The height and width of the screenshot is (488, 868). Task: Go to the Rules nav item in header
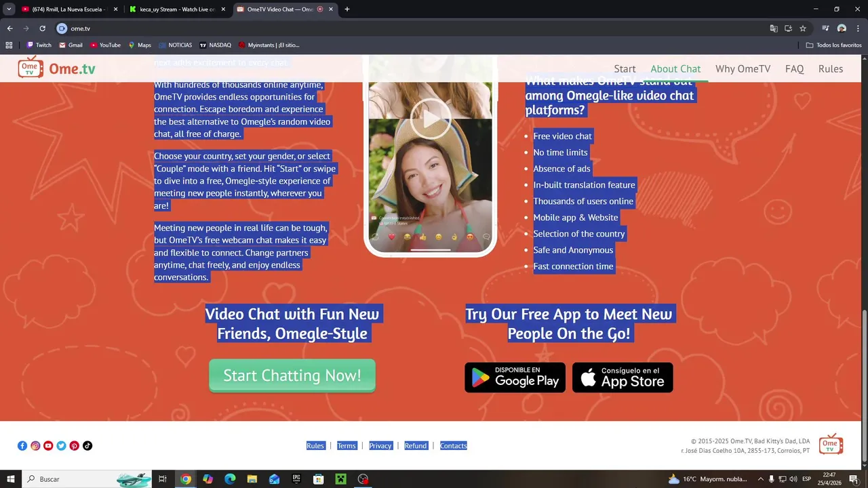(x=831, y=69)
